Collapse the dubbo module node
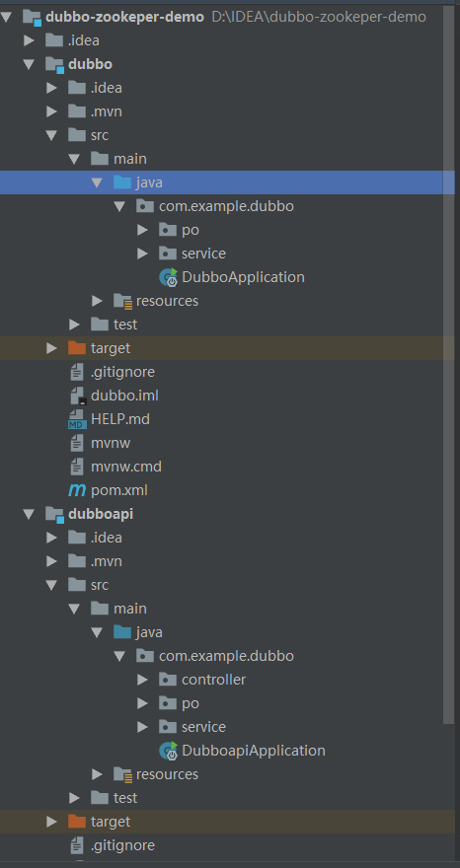Image resolution: width=460 pixels, height=868 pixels. click(x=29, y=64)
